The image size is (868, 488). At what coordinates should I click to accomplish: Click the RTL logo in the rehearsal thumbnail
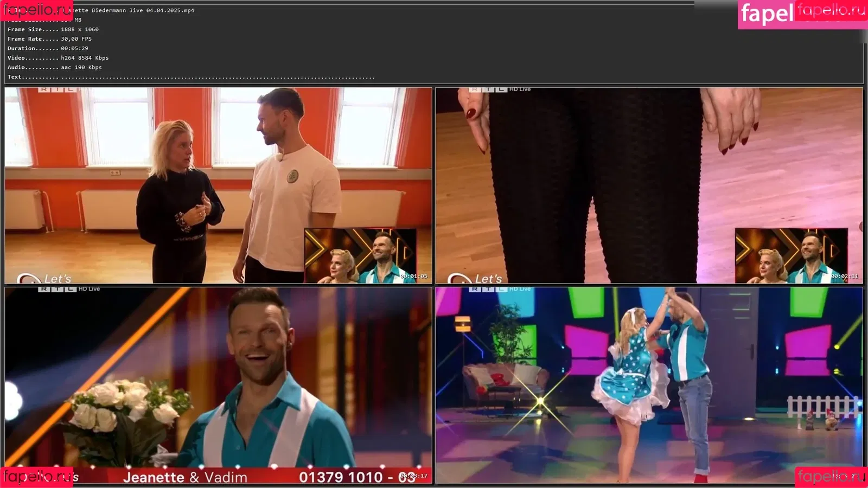(x=56, y=89)
